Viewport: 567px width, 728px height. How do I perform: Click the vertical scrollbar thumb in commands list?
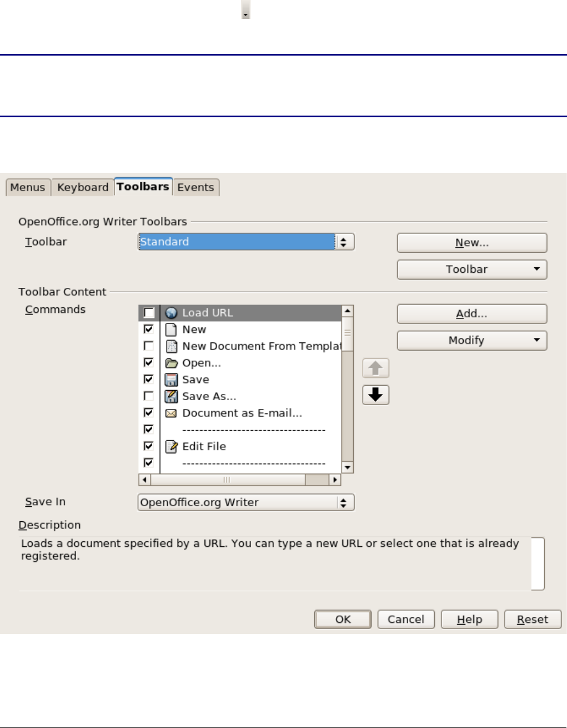[x=348, y=333]
